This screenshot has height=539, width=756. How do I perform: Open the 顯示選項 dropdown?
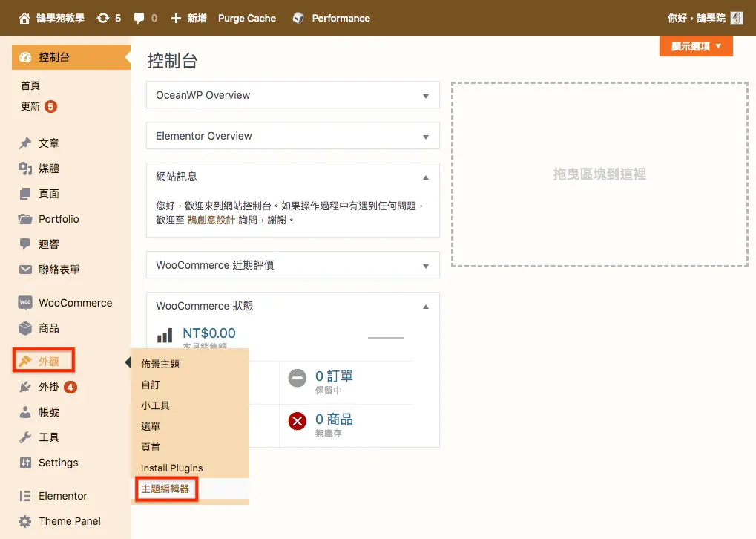tap(696, 46)
